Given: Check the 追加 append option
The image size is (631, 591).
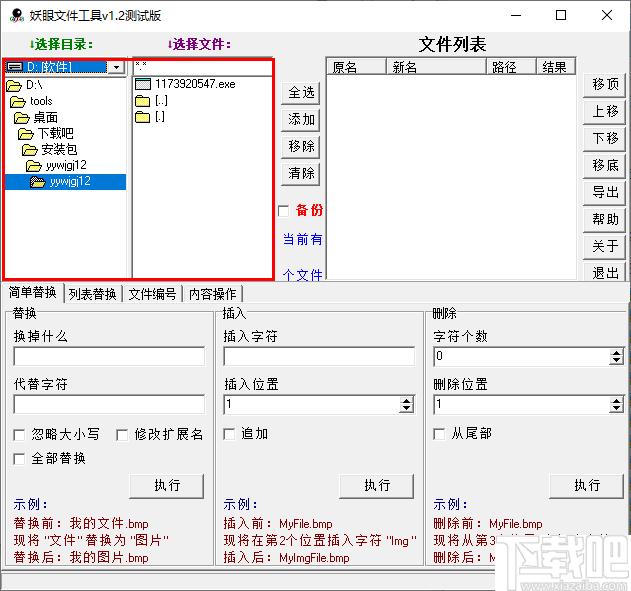Looking at the screenshot, I should point(229,434).
